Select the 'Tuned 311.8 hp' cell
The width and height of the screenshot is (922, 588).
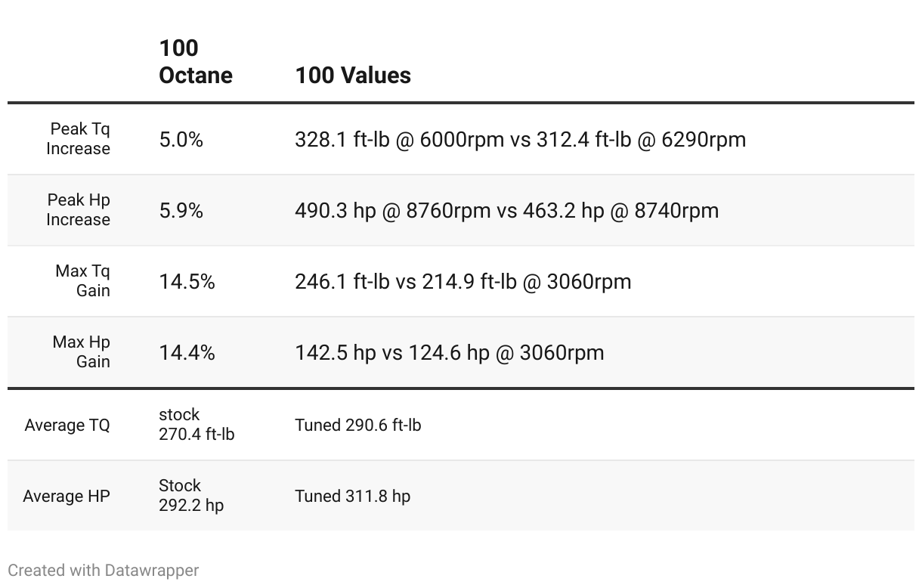tap(352, 496)
